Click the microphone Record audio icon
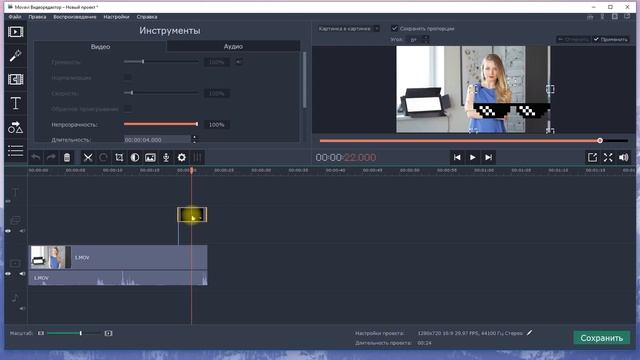The image size is (640, 360). coord(166,158)
